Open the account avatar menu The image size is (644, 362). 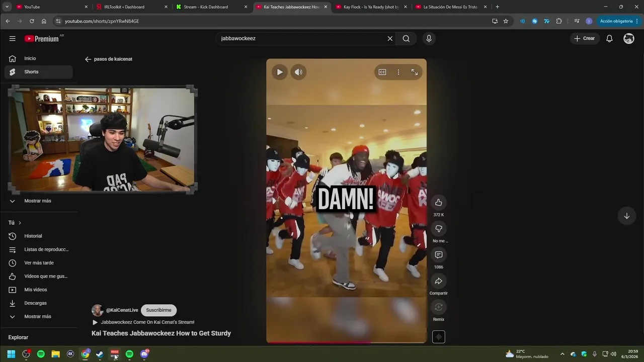click(629, 39)
